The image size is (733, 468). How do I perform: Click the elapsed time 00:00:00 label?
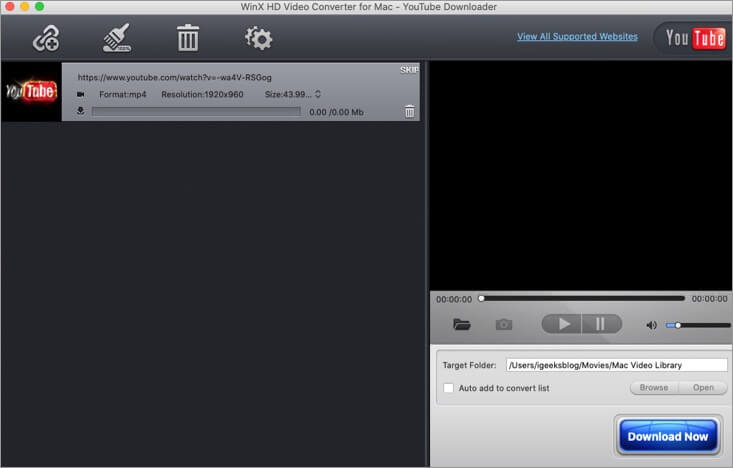[454, 299]
